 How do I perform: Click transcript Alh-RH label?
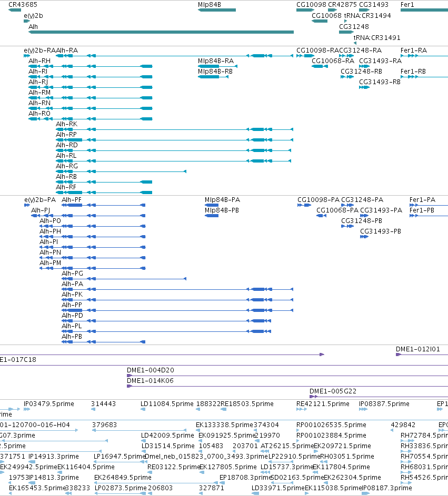(39, 60)
